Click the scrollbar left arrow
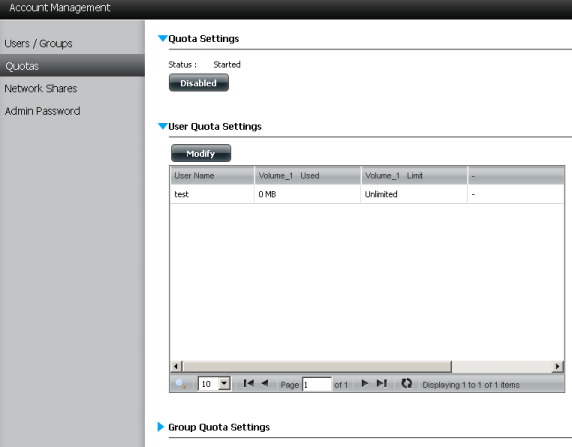The height and width of the screenshot is (447, 572). click(x=176, y=366)
